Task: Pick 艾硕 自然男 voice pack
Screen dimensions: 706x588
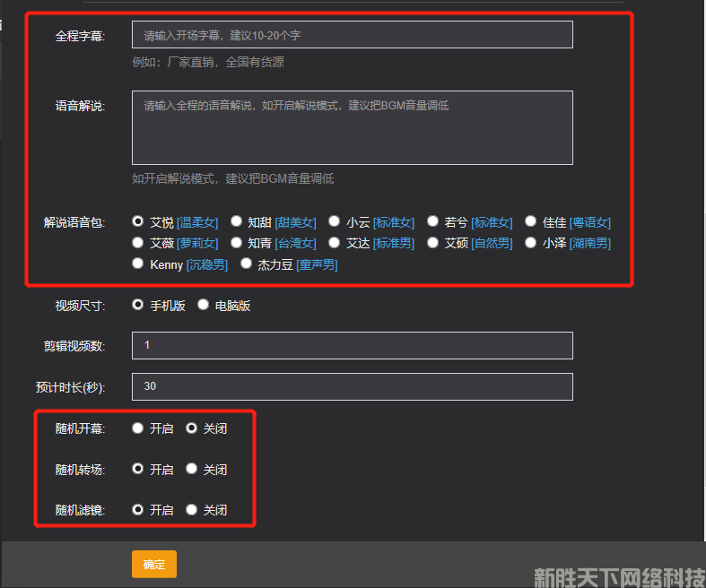Action: (x=433, y=243)
